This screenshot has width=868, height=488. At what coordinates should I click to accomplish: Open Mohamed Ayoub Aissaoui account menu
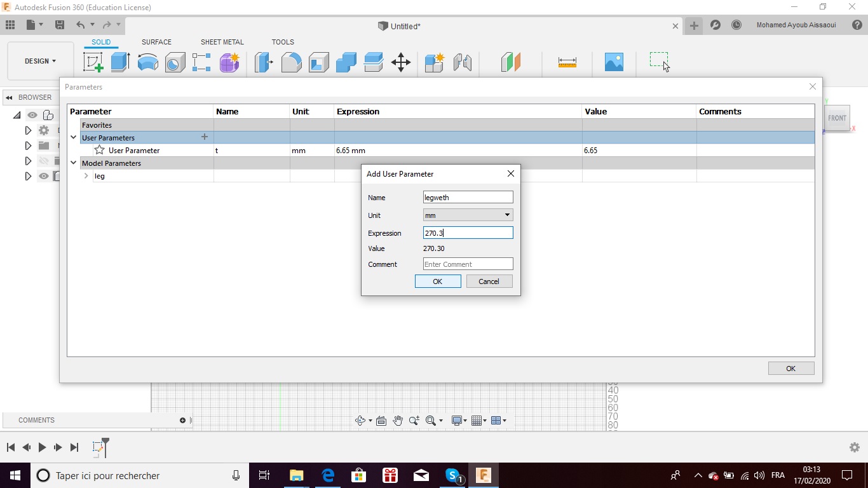pyautogui.click(x=796, y=25)
